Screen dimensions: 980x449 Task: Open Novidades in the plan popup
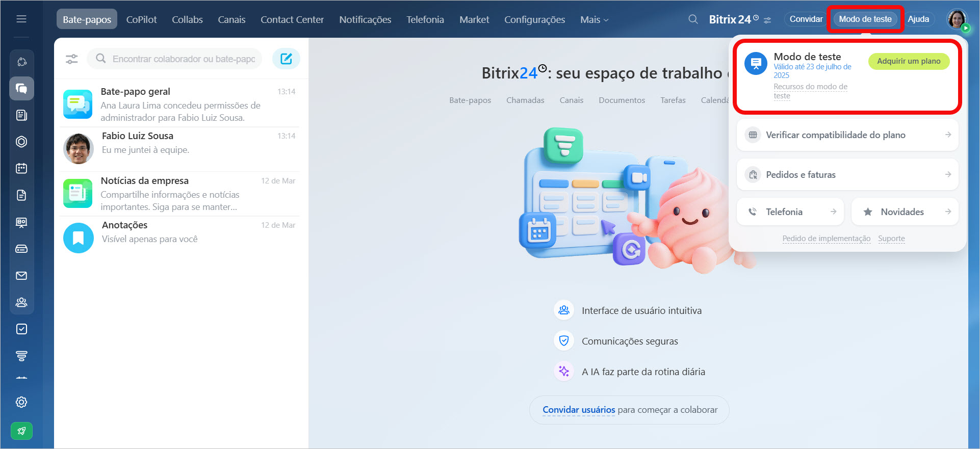[x=905, y=212]
